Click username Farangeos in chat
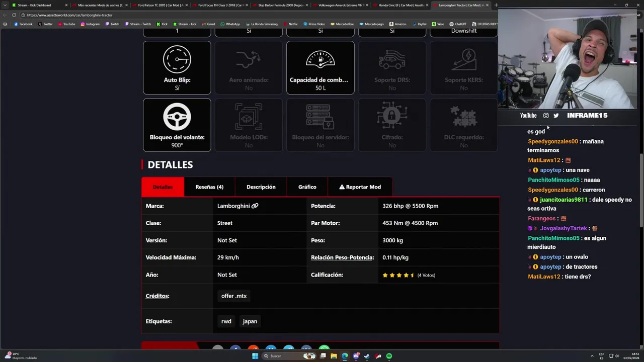Screen dimensions: 644x362 [542, 219]
